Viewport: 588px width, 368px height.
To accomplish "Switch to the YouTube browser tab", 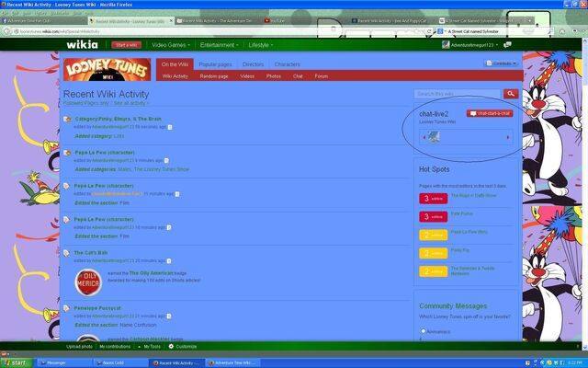I will click(275, 21).
